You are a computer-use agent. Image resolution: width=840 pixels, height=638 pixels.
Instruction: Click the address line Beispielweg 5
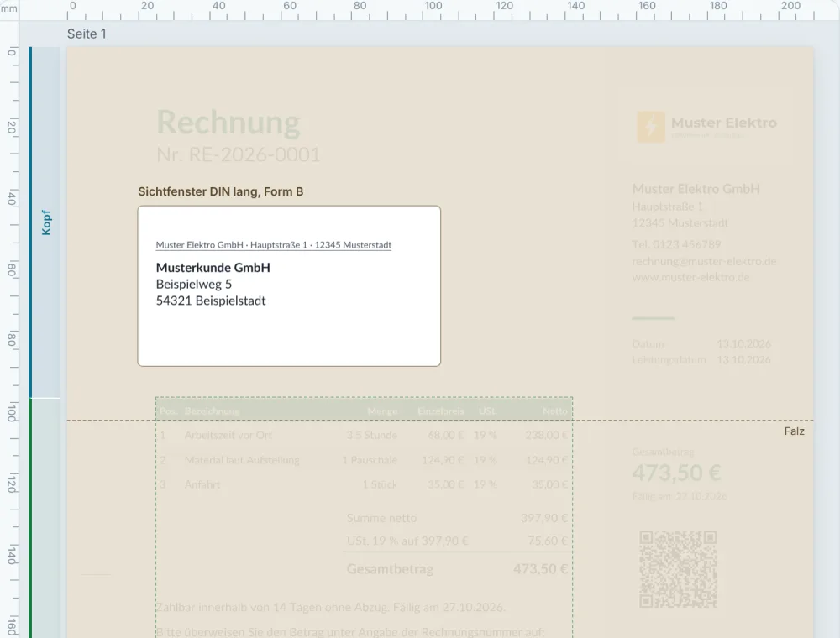(194, 285)
